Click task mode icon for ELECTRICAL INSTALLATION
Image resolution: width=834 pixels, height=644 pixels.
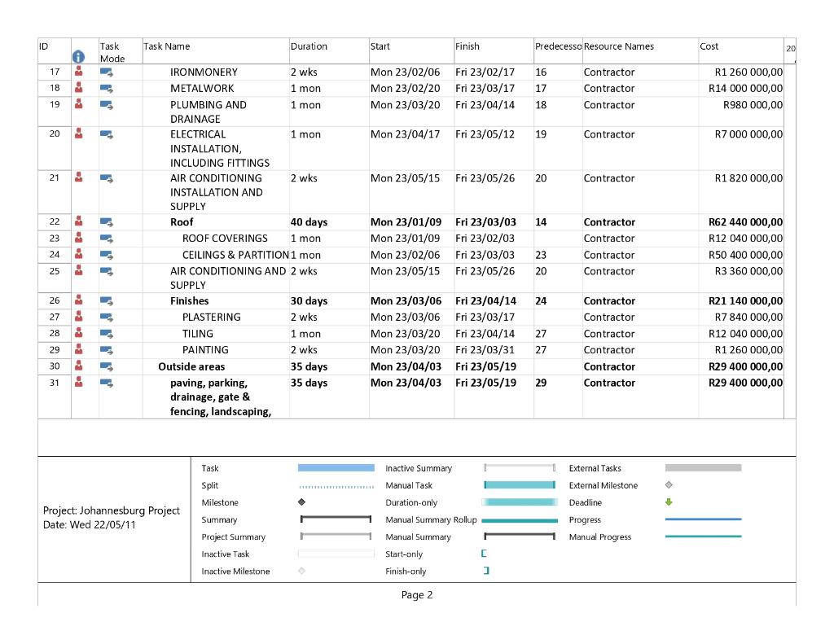click(x=107, y=134)
